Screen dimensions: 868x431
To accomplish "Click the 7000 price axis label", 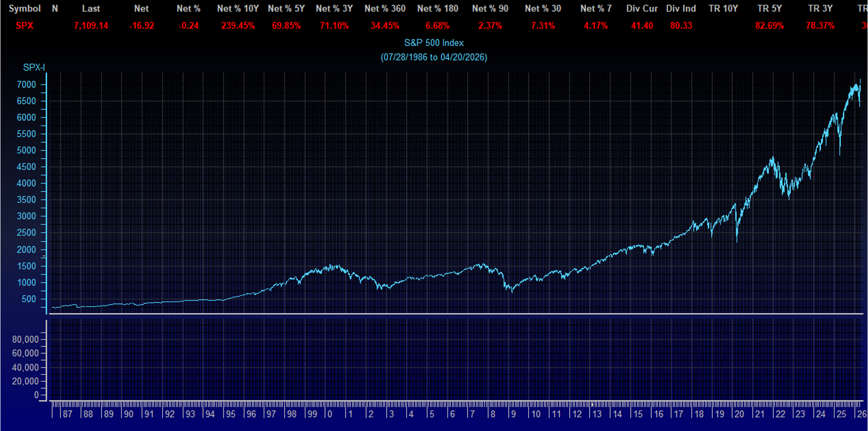I will pyautogui.click(x=26, y=84).
